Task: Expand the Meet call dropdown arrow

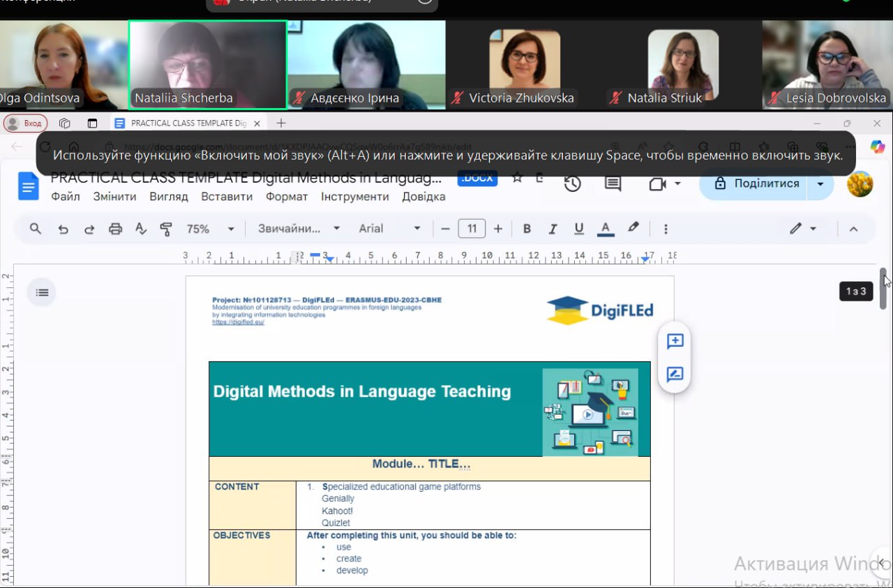Action: coord(677,184)
